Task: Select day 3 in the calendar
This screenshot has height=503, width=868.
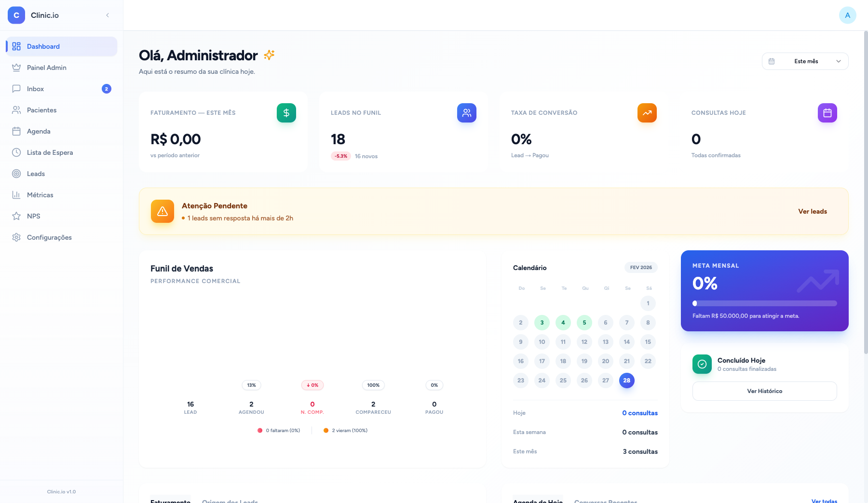Action: click(542, 323)
